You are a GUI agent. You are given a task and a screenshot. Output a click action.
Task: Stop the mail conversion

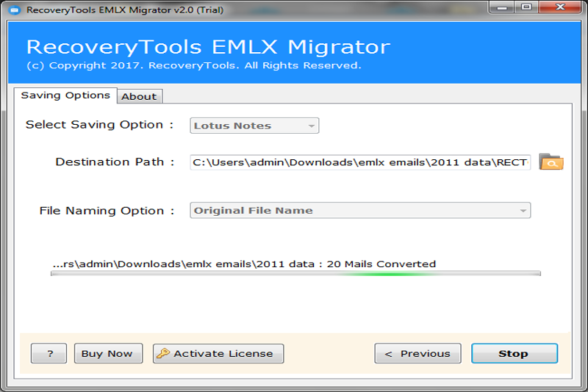[x=514, y=353]
